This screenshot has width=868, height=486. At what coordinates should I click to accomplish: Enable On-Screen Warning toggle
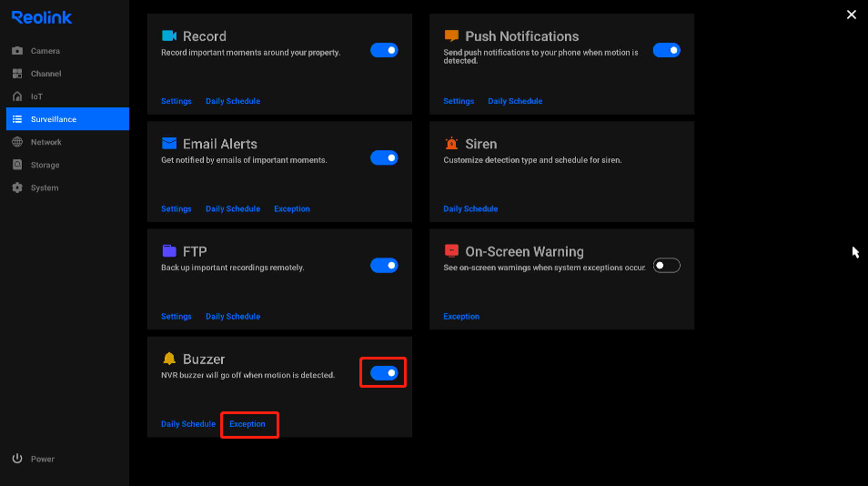click(667, 266)
